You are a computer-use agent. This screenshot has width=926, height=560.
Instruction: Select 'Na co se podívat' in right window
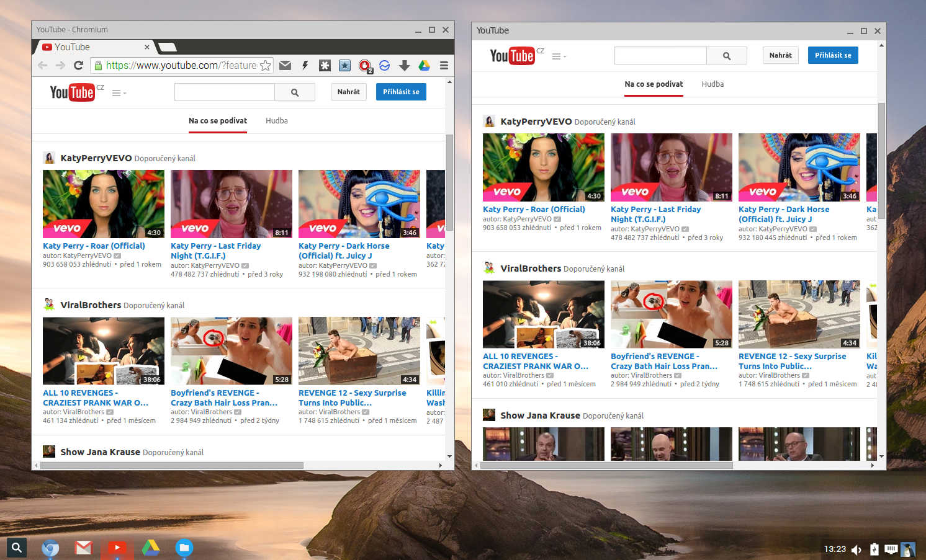654,84
